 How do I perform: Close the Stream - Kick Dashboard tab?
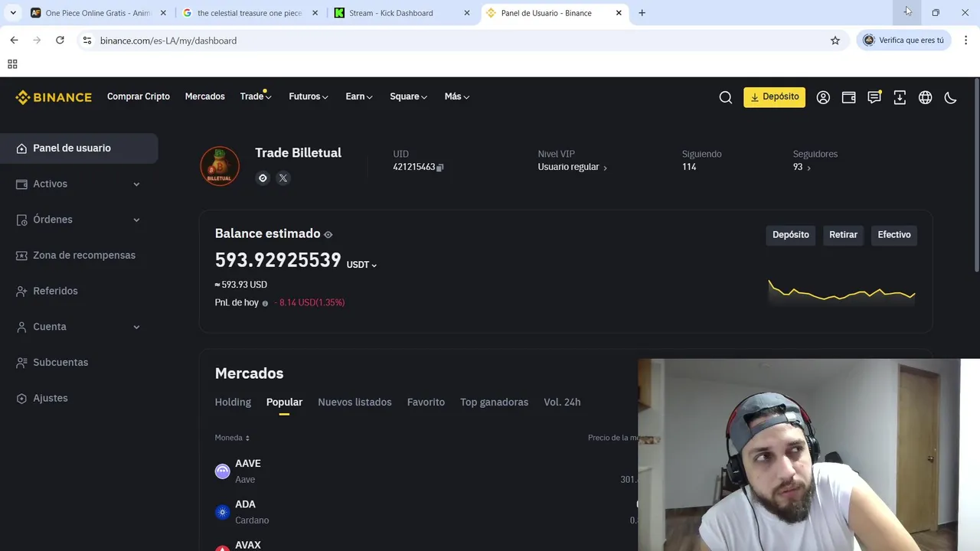[x=467, y=13]
